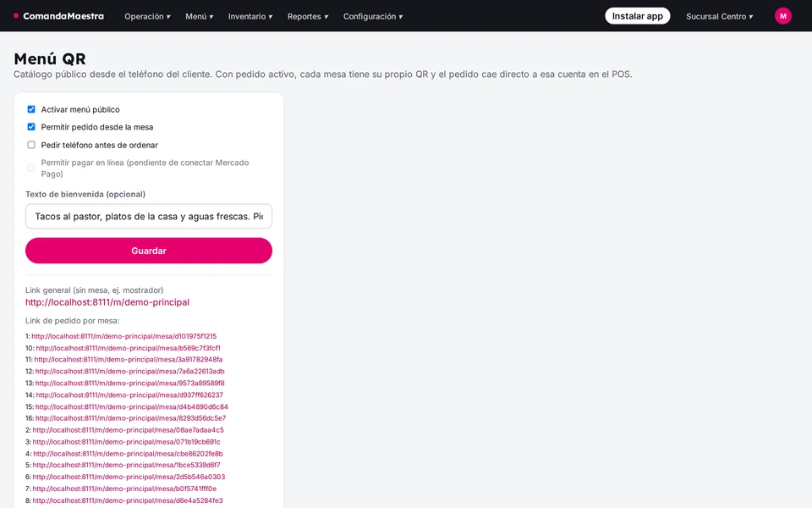
Task: Expand the Configuración dropdown
Action: (x=373, y=17)
